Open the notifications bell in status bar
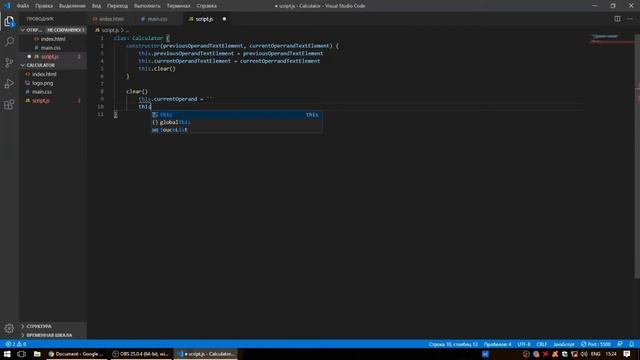This screenshot has height=360, width=640. [631, 344]
